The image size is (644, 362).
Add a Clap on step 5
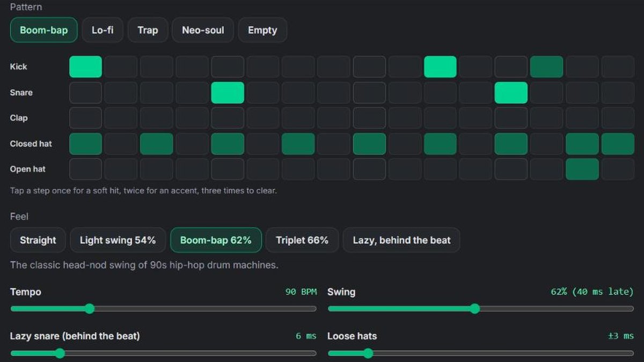point(228,118)
